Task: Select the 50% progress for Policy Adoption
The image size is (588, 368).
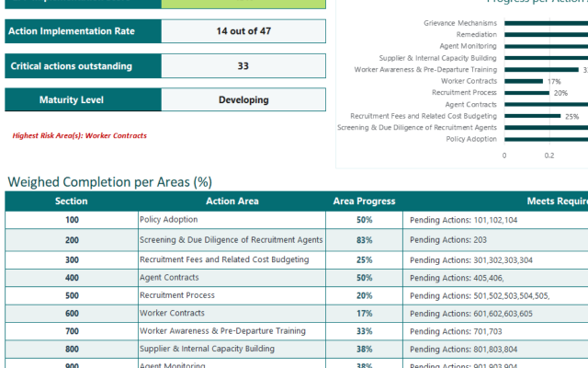Action: tap(364, 220)
